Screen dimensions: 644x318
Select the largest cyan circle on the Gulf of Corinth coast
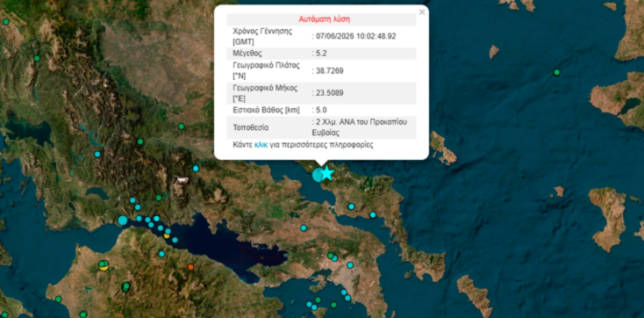pos(122,220)
